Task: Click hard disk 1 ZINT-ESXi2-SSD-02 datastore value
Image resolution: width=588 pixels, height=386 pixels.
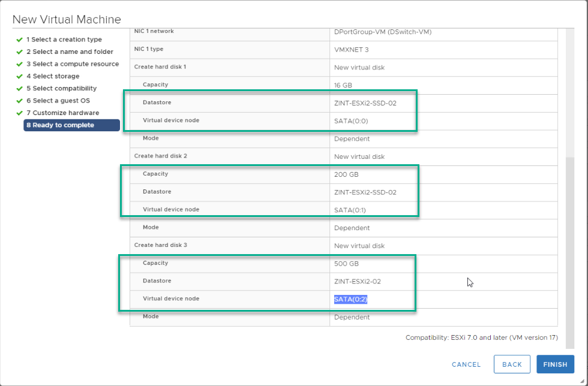Action: pyautogui.click(x=365, y=103)
